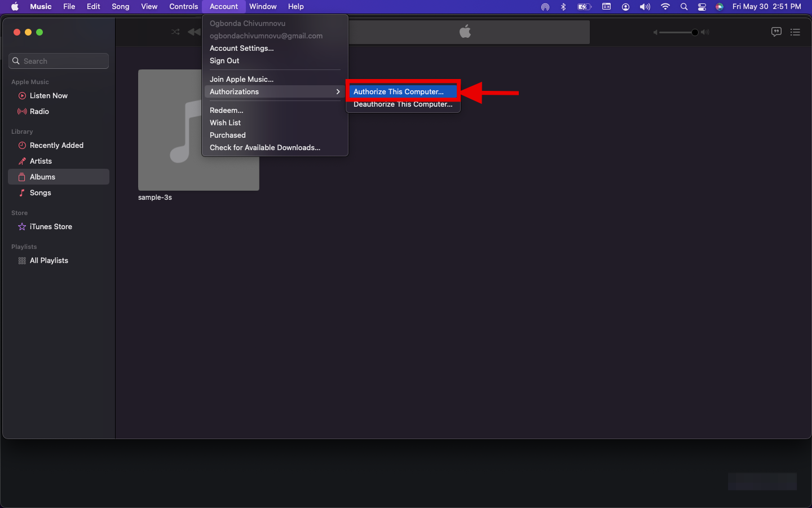Open Listen Now in sidebar

pyautogui.click(x=59, y=96)
